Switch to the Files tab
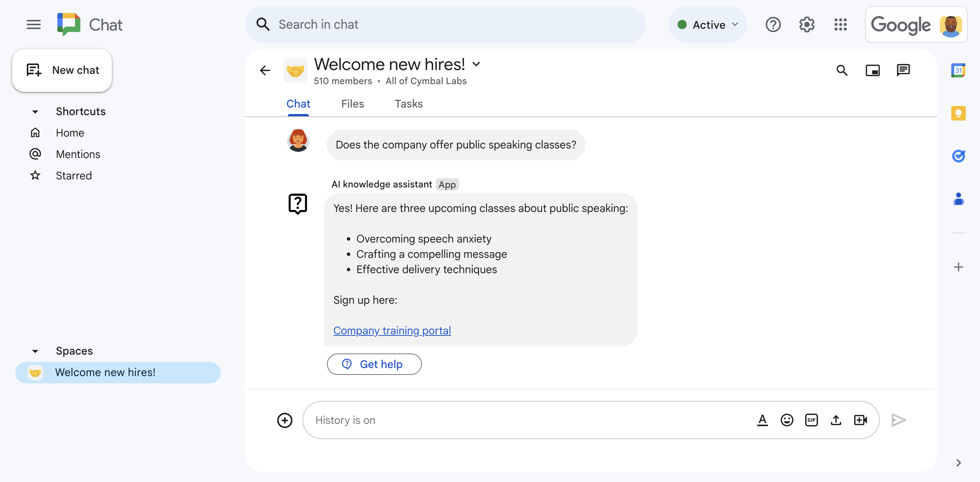This screenshot has width=980, height=482. (353, 104)
